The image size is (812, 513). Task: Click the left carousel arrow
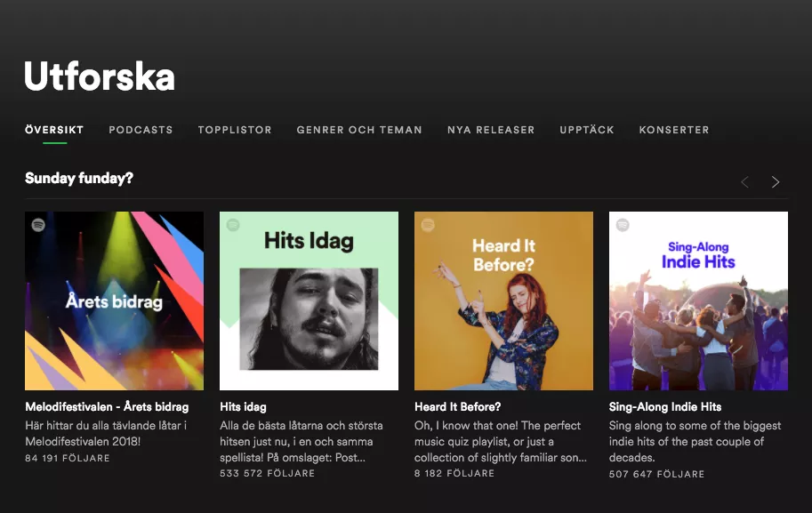click(744, 181)
